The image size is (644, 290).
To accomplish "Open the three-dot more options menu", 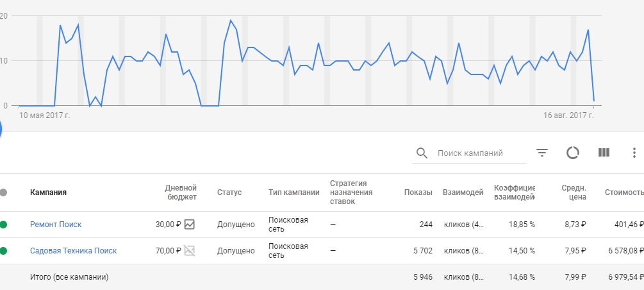I will (x=634, y=153).
